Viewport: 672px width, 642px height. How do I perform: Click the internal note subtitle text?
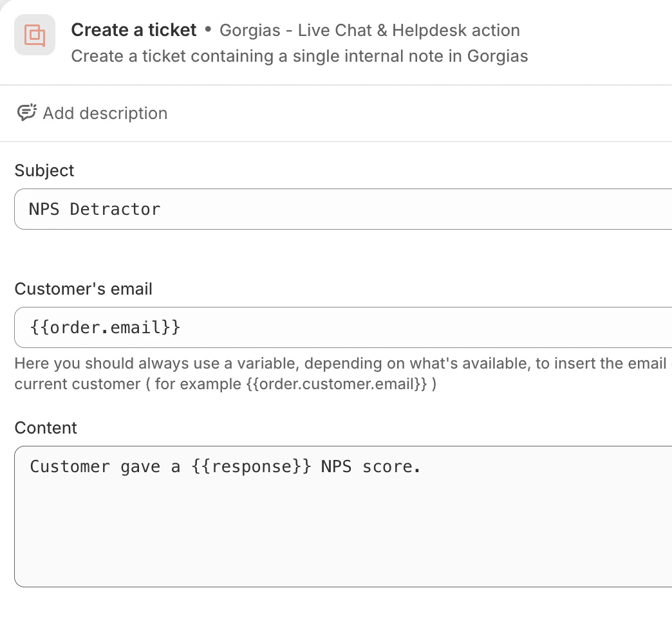299,56
